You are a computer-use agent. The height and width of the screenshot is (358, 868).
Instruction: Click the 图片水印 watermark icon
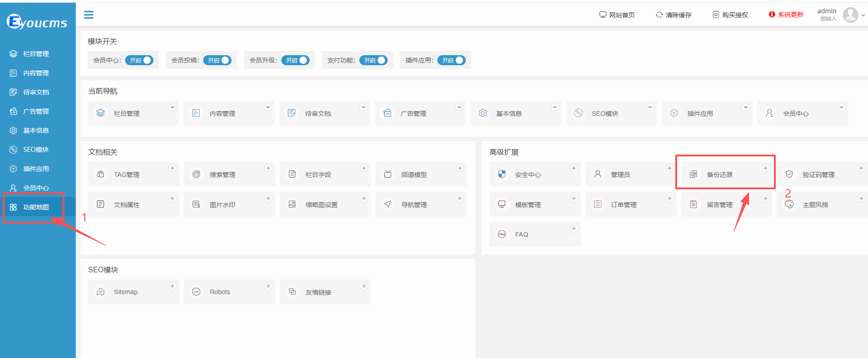196,204
